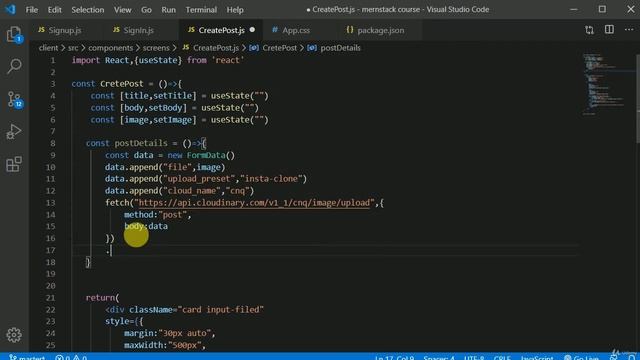Open the Edit menu
This screenshot has height=360, width=640.
click(x=54, y=9)
